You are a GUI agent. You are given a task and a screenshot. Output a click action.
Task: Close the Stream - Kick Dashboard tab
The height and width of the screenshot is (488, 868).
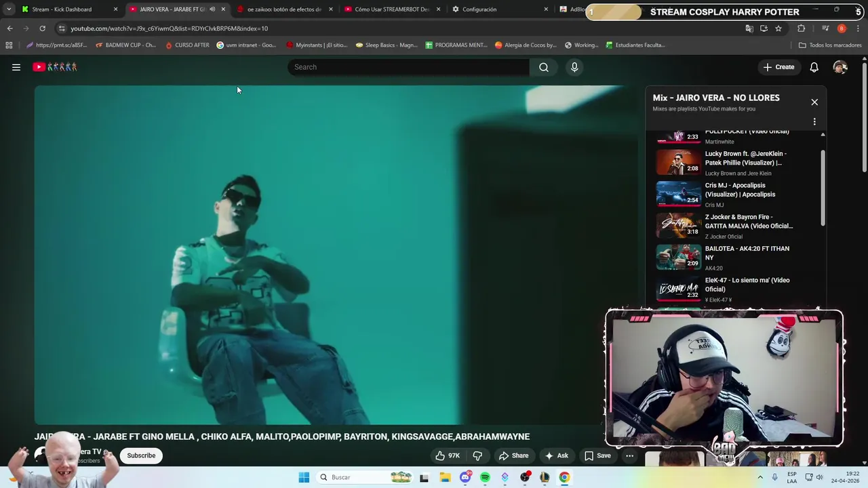(x=115, y=9)
